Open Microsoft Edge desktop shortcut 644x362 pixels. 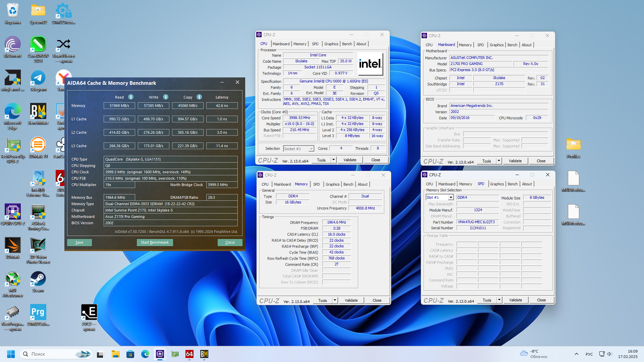(x=13, y=116)
